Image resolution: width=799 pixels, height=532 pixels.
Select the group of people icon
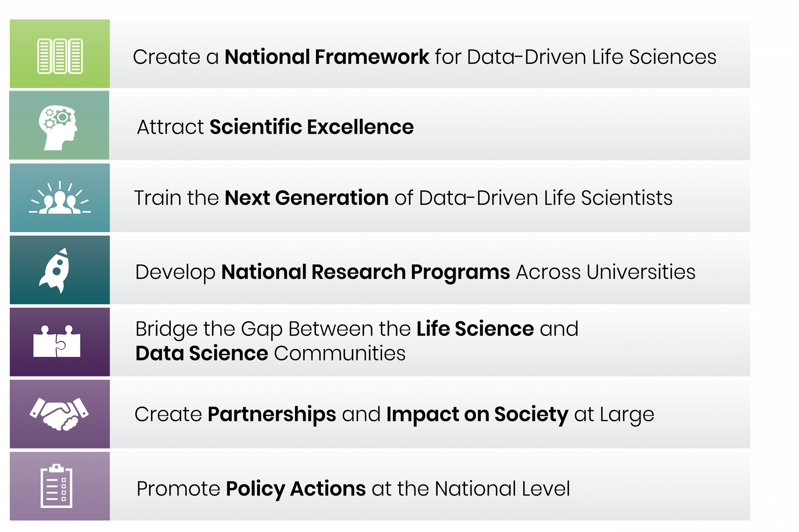60,199
